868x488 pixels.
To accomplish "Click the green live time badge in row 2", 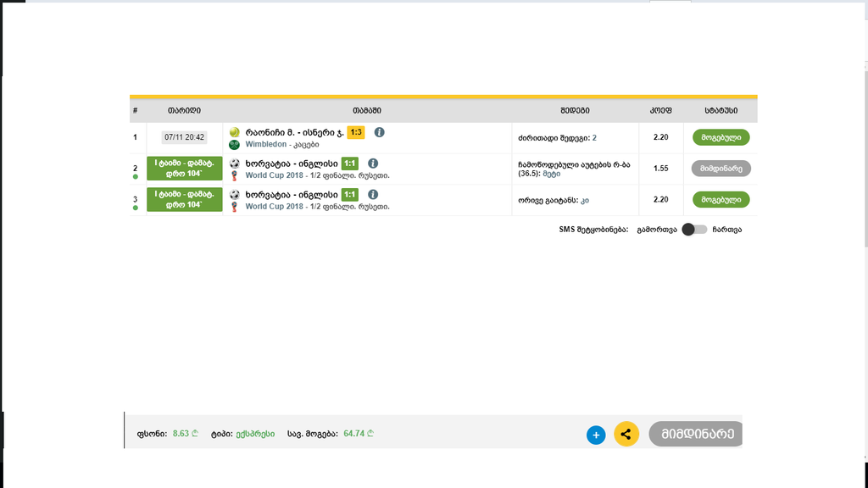I will click(x=184, y=169).
